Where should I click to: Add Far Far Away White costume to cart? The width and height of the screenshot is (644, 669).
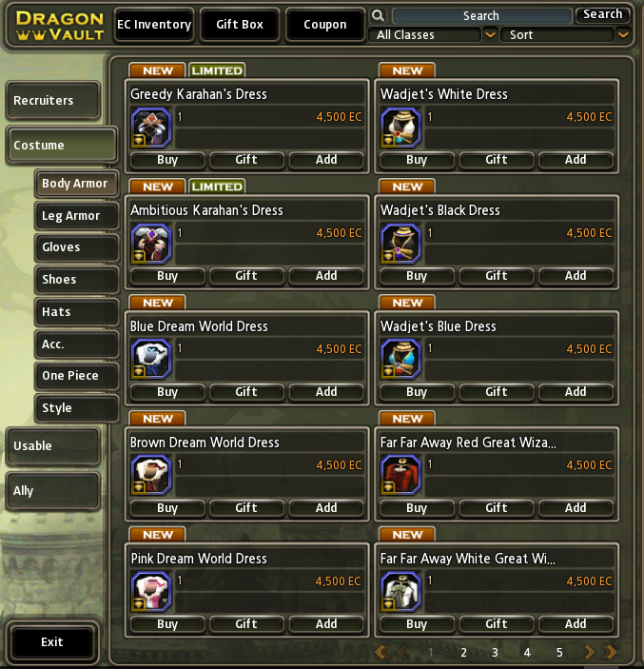point(576,623)
